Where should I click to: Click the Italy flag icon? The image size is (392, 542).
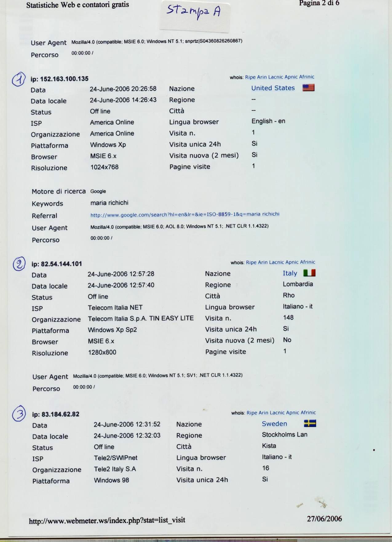[309, 273]
